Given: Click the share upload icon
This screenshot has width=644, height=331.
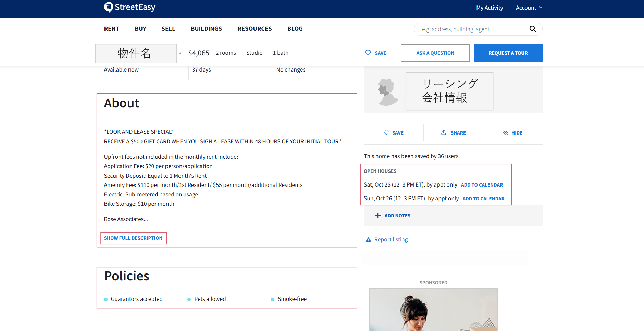Looking at the screenshot, I should click(x=444, y=132).
